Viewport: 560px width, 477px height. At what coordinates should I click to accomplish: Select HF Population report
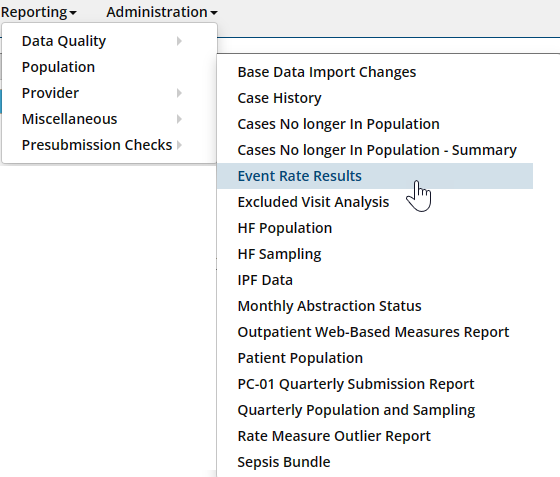285,228
